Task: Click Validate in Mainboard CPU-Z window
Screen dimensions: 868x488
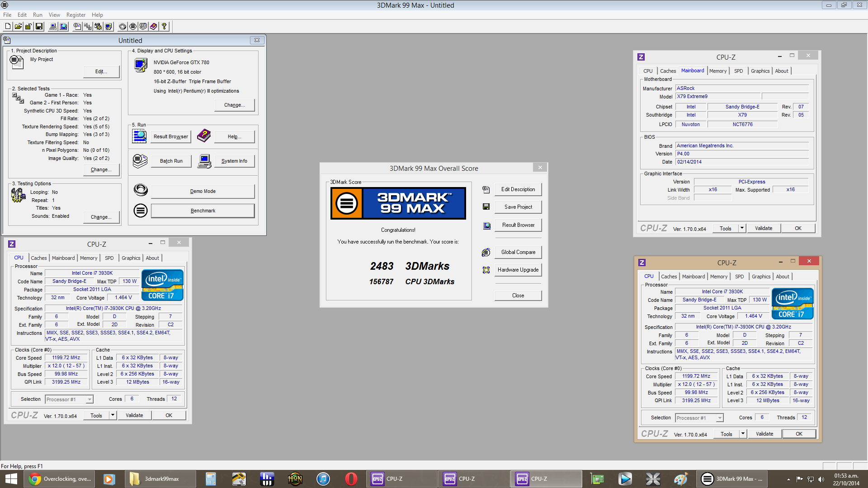Action: pyautogui.click(x=763, y=228)
